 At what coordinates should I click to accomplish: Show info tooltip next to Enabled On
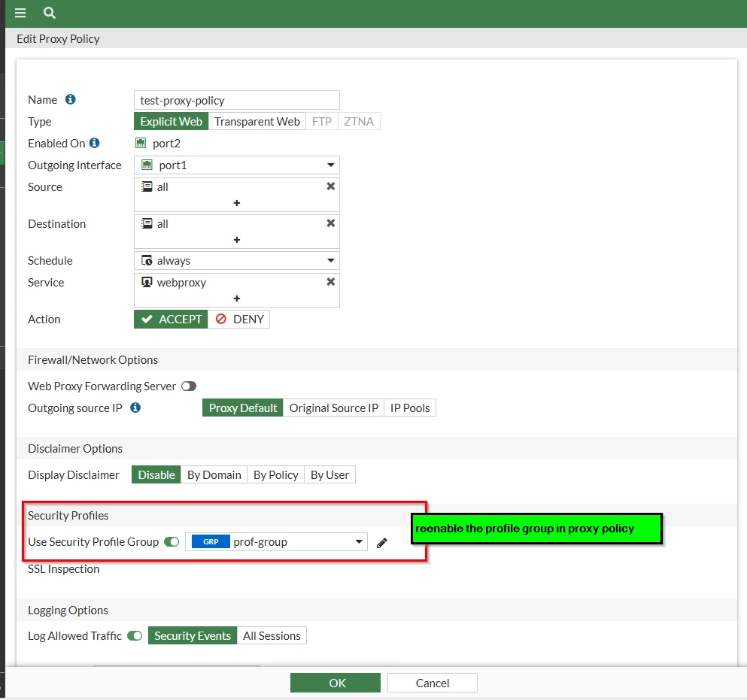tap(95, 143)
